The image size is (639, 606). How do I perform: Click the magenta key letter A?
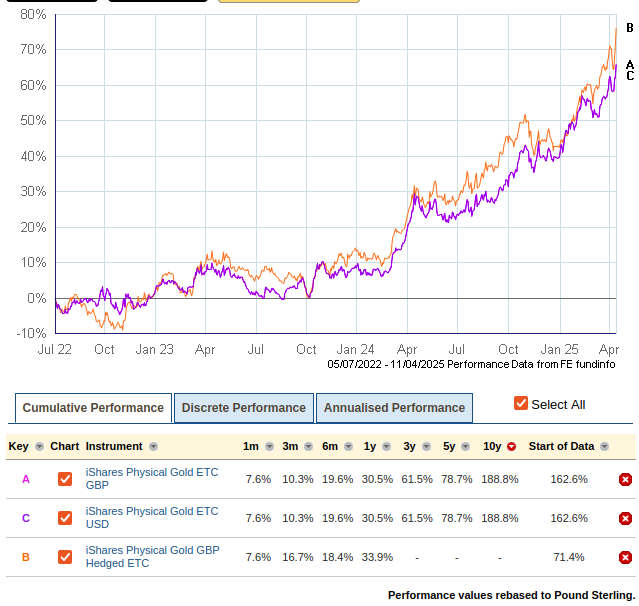[x=26, y=480]
